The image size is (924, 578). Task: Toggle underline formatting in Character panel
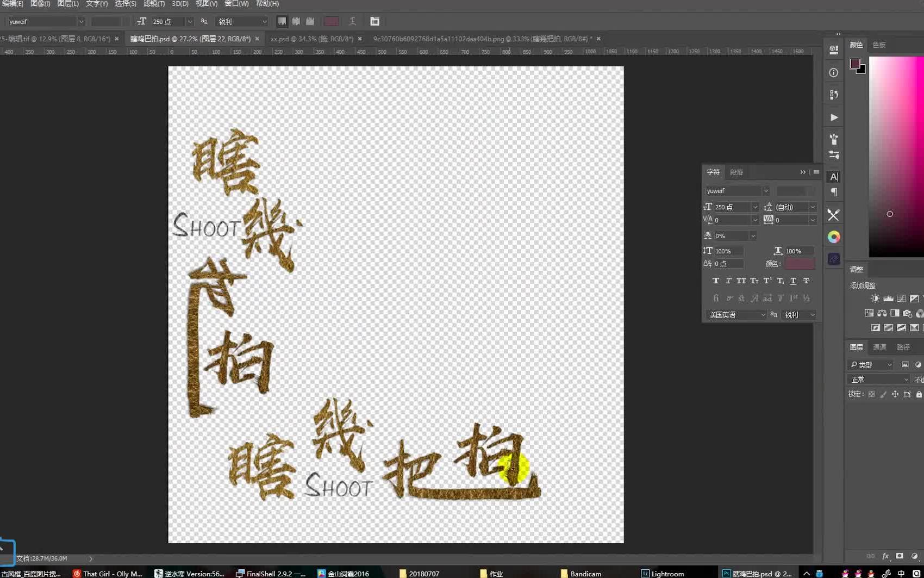792,281
